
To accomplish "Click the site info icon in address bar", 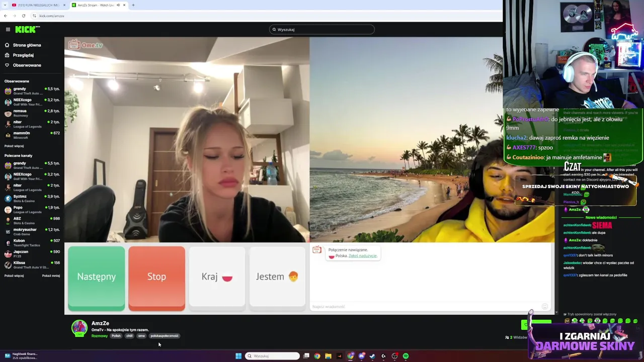I will point(34,16).
